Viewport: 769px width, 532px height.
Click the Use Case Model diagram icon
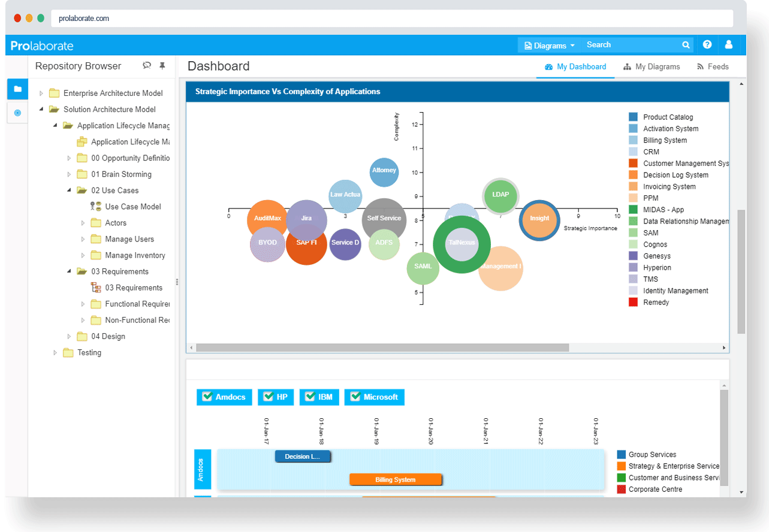coord(96,207)
